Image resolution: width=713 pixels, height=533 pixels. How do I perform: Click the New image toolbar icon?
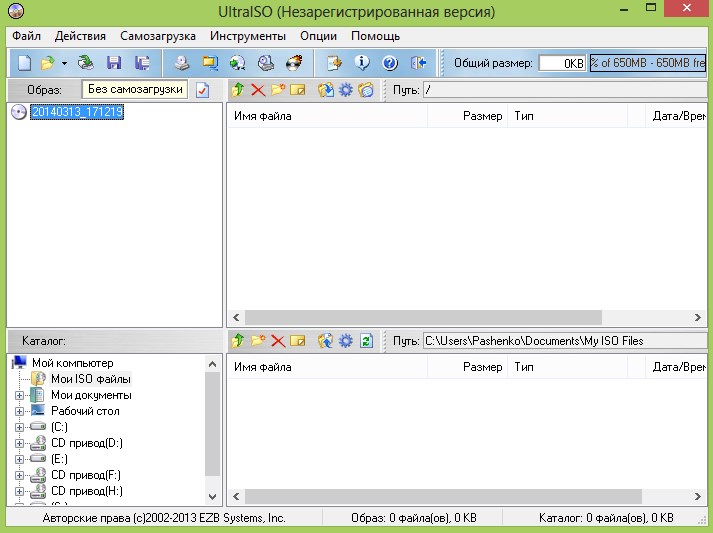(x=24, y=63)
